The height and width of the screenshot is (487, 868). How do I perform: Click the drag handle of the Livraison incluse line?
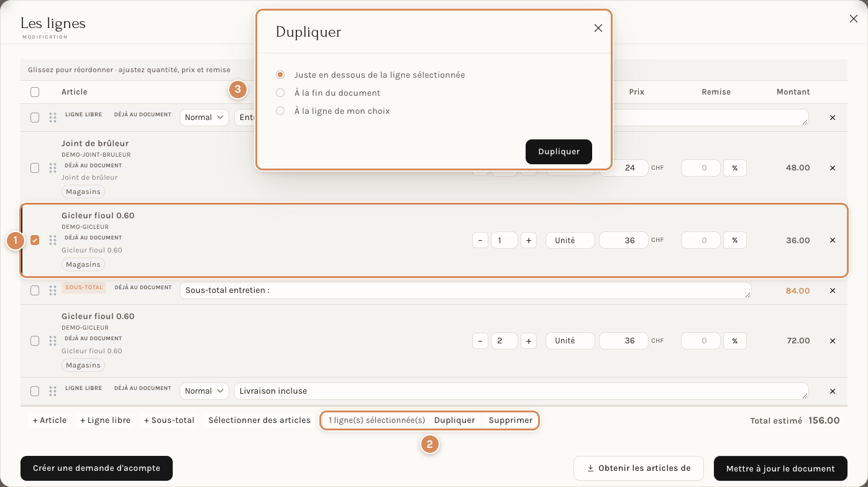click(53, 391)
